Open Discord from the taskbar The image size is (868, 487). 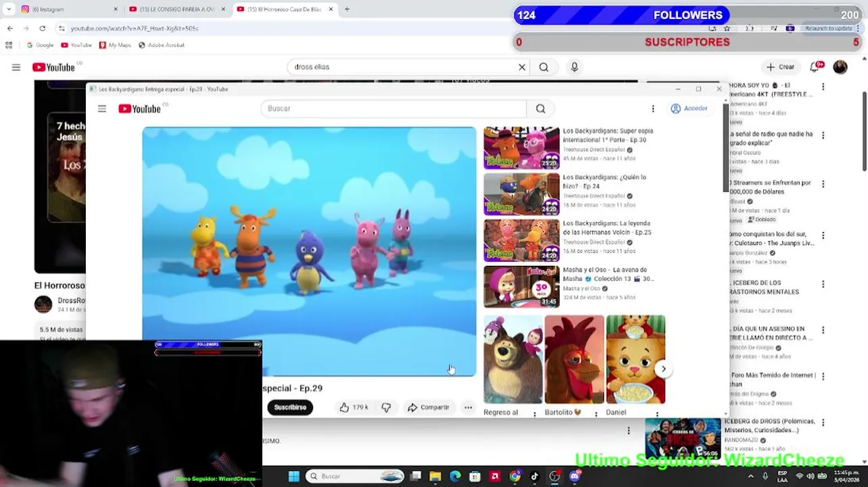pyautogui.click(x=574, y=476)
